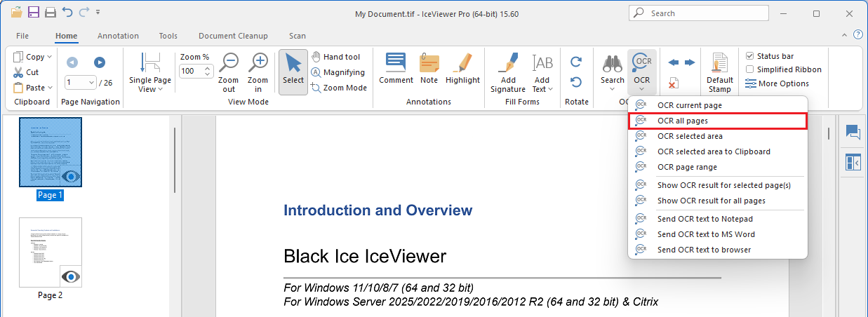The height and width of the screenshot is (317, 868).
Task: Switch to the Document Cleanup tab
Action: tap(233, 36)
